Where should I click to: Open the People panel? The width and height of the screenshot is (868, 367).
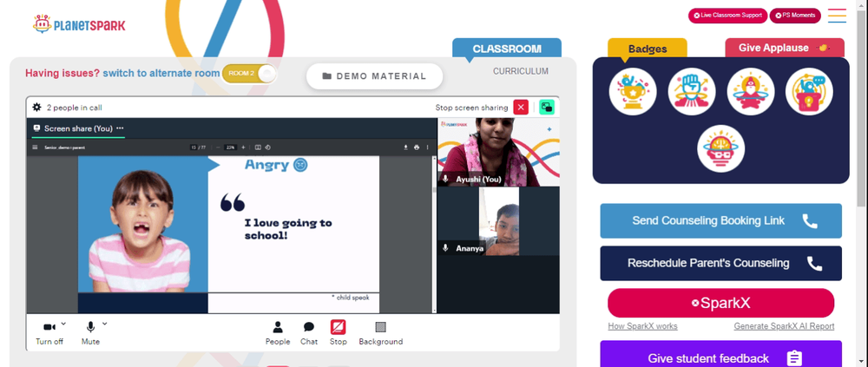278,332
